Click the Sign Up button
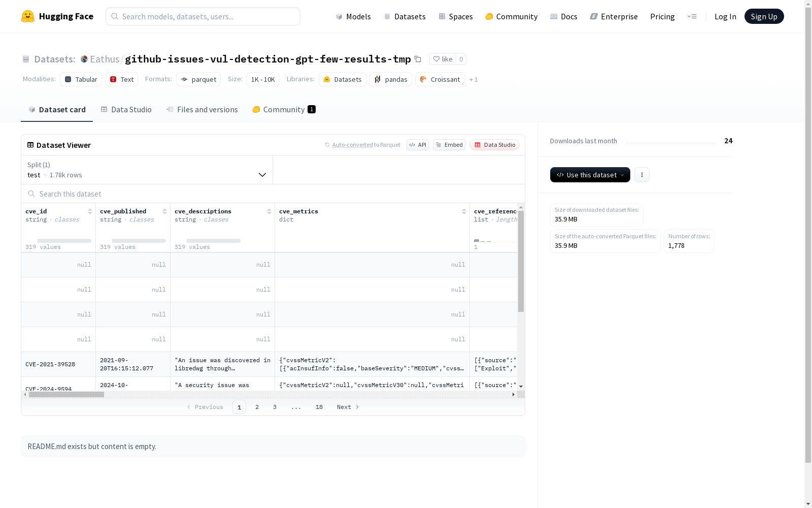This screenshot has height=508, width=812. coord(764,16)
